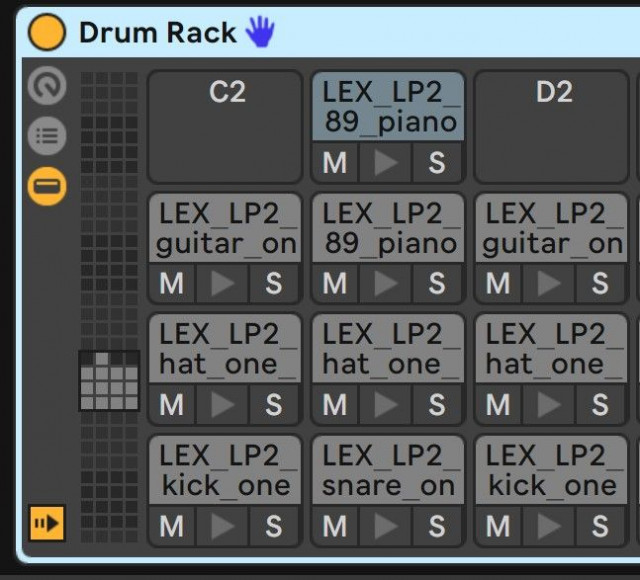Screen dimensions: 640x580
Task: Toggle the yellow auto select button
Action: pos(47,522)
